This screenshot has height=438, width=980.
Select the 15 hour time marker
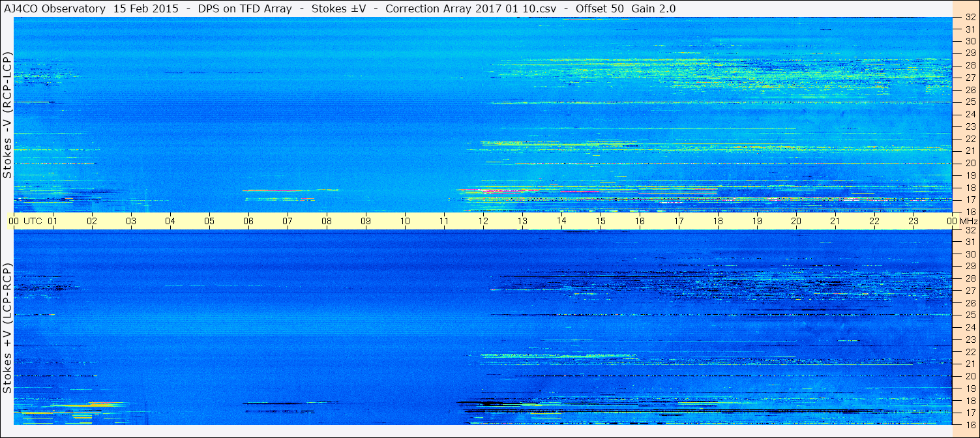[601, 221]
